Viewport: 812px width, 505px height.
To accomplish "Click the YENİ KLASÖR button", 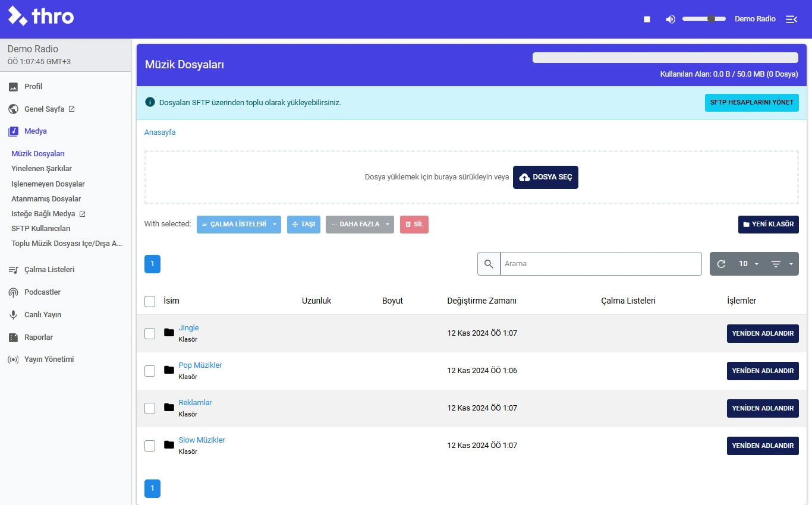I will [x=769, y=225].
